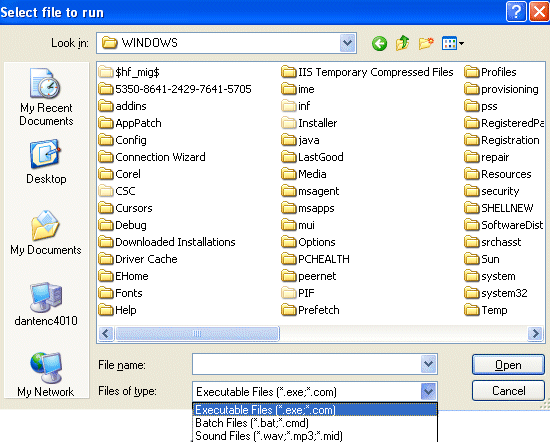Collapse the Files of type dropdown arrow

coord(428,391)
